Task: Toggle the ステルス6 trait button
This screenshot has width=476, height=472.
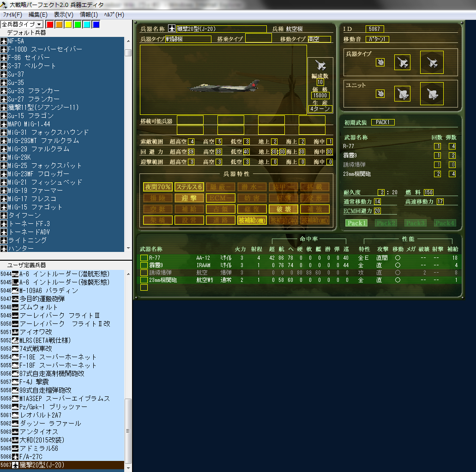Action: click(x=189, y=187)
